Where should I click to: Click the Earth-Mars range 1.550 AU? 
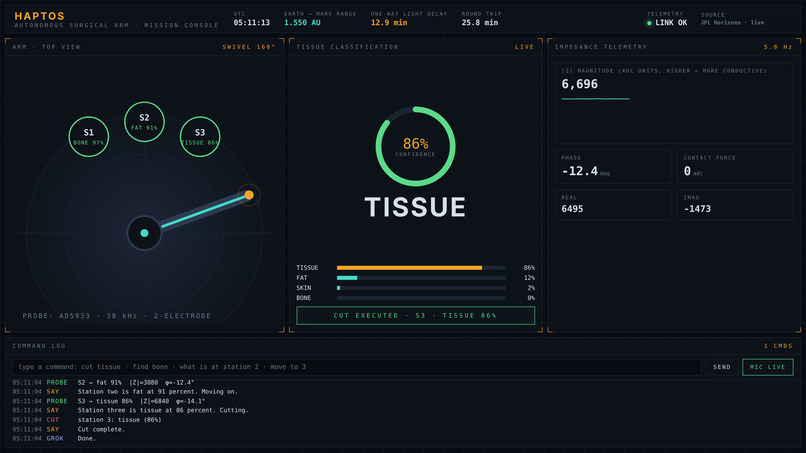coord(302,23)
